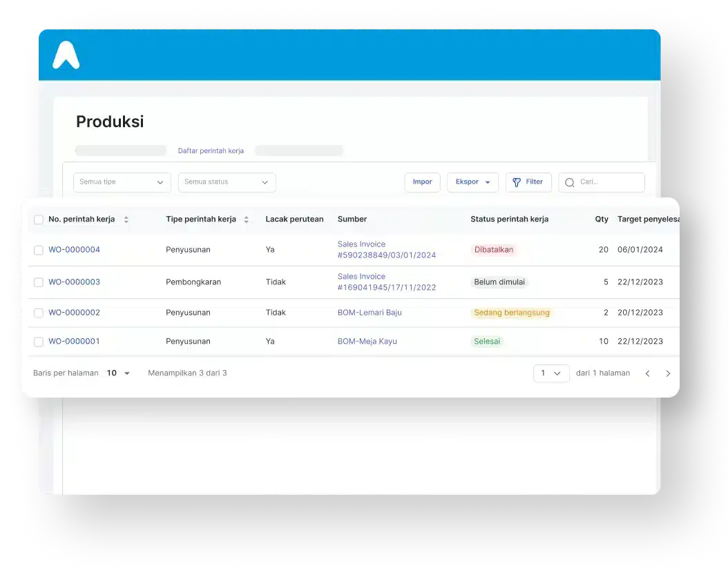Expand the Semua status dropdown
This screenshot has width=728, height=577.
pyautogui.click(x=227, y=182)
